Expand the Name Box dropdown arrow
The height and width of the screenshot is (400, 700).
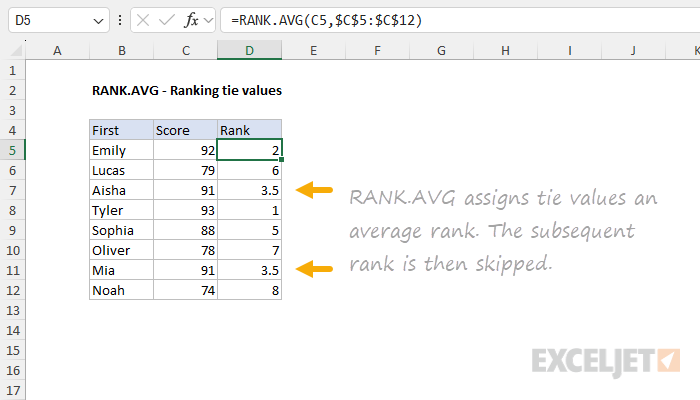click(98, 21)
